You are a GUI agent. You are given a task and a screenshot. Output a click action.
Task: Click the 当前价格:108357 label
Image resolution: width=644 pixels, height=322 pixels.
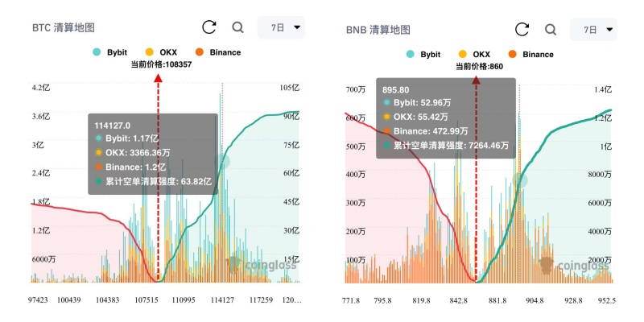click(162, 64)
